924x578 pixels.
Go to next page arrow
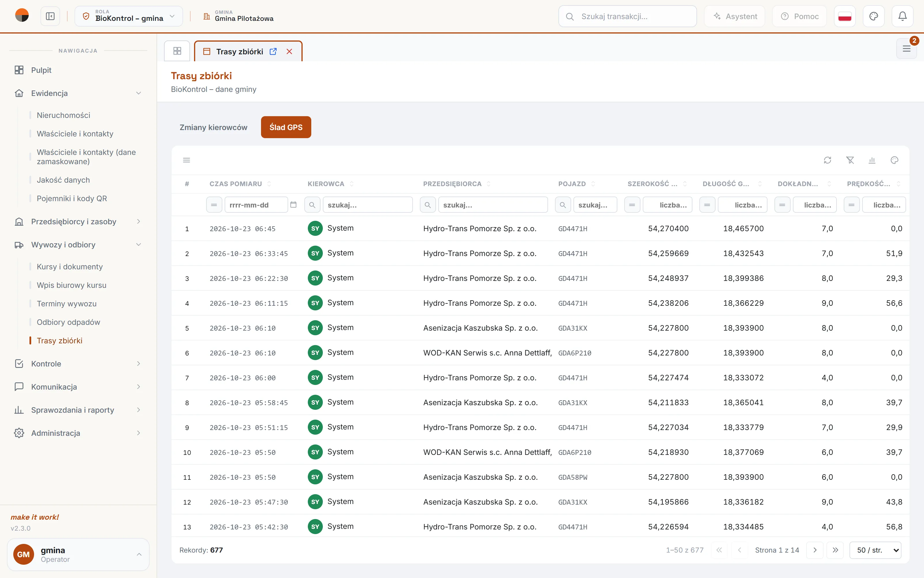click(815, 550)
